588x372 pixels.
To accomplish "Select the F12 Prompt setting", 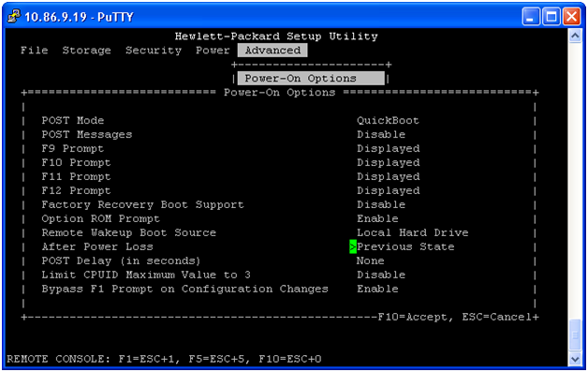I will [x=76, y=191].
